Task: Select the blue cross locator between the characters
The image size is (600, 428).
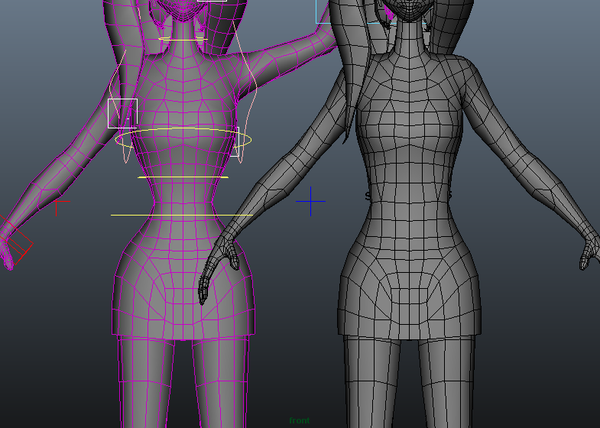Action: click(x=310, y=201)
